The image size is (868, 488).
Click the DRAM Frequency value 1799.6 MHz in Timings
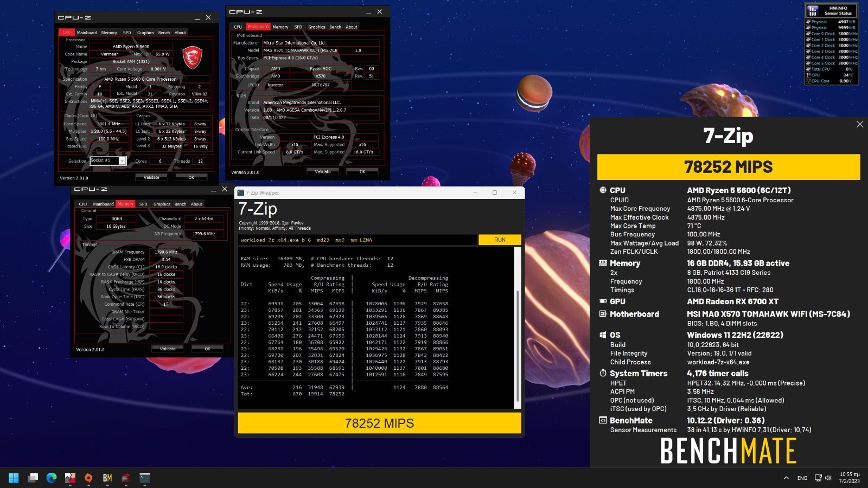pos(166,252)
